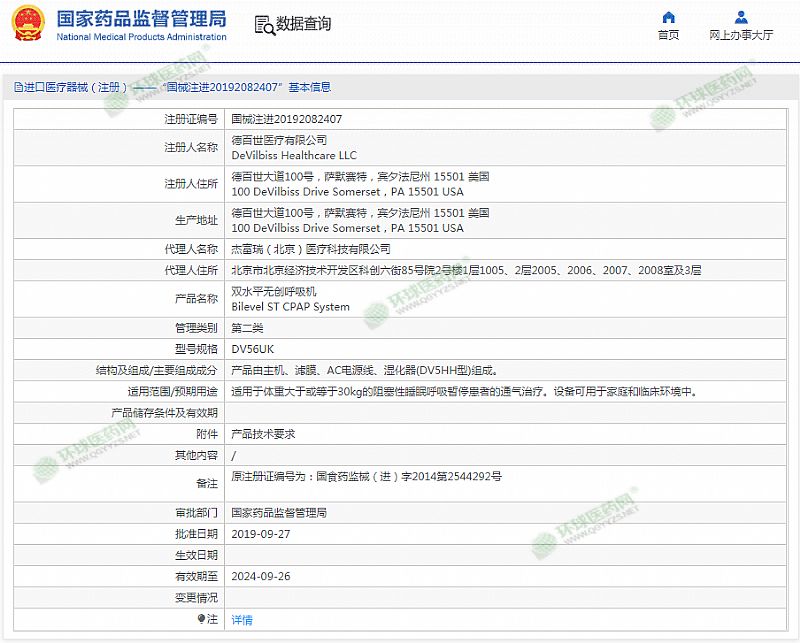
Task: Open the 详情 link in notes row
Action: (242, 620)
